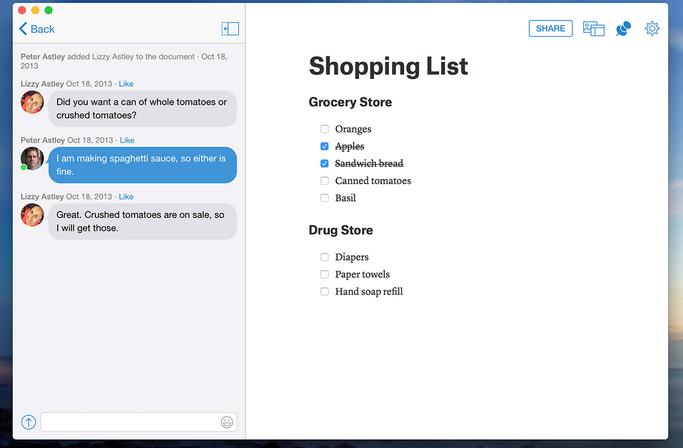Click the 'Diapers' item text

352,257
